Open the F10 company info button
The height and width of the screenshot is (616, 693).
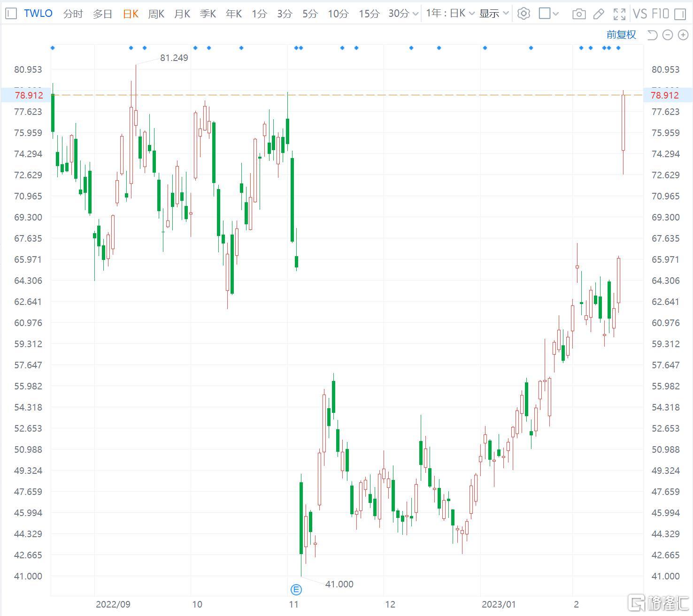point(660,14)
